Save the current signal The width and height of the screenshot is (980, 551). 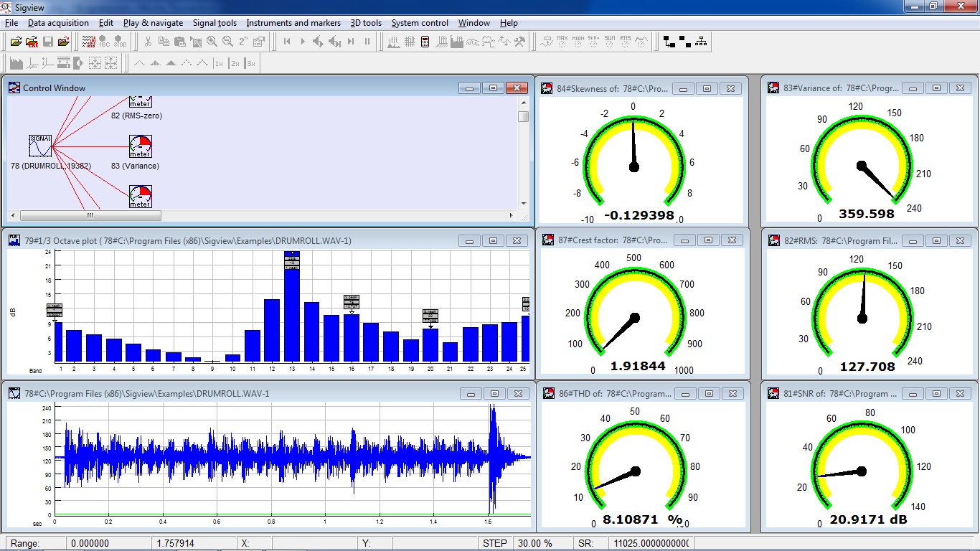(47, 41)
